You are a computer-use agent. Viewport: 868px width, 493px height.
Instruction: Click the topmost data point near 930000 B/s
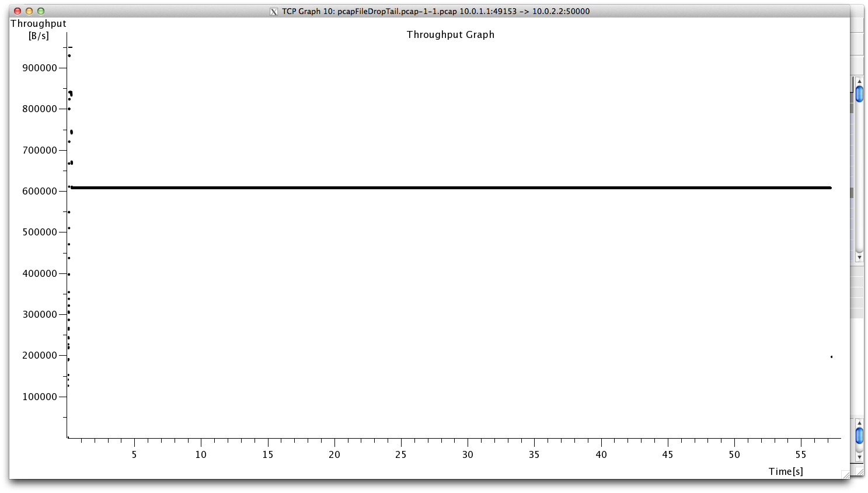pyautogui.click(x=69, y=55)
